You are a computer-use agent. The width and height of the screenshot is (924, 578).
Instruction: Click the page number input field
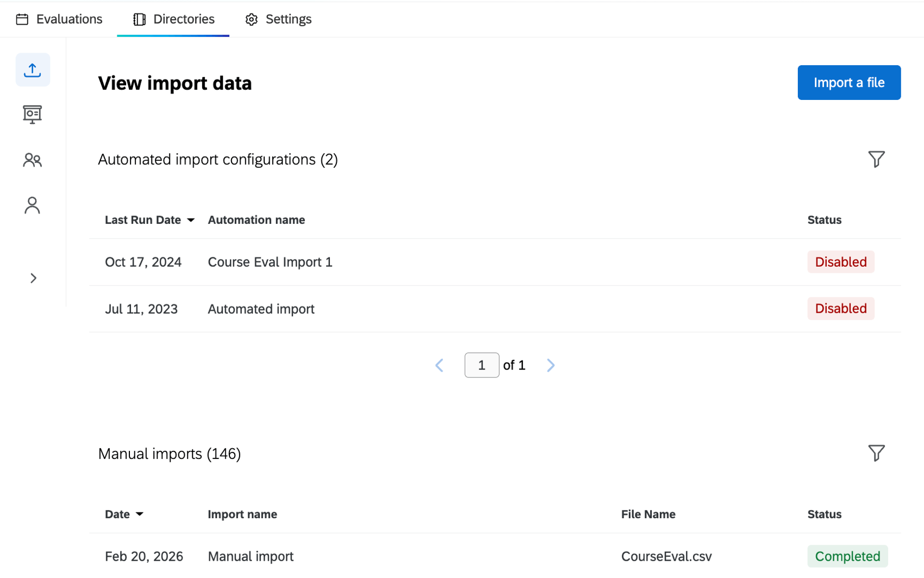click(x=482, y=365)
